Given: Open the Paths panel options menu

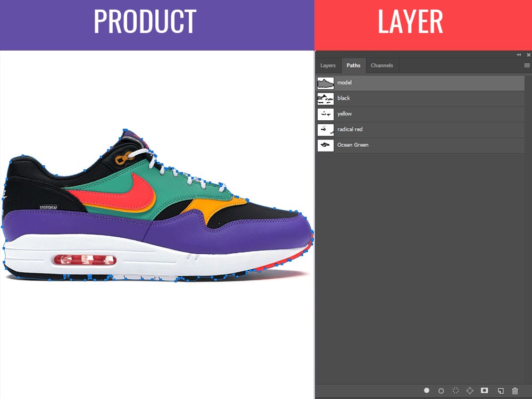Looking at the screenshot, I should (527, 65).
